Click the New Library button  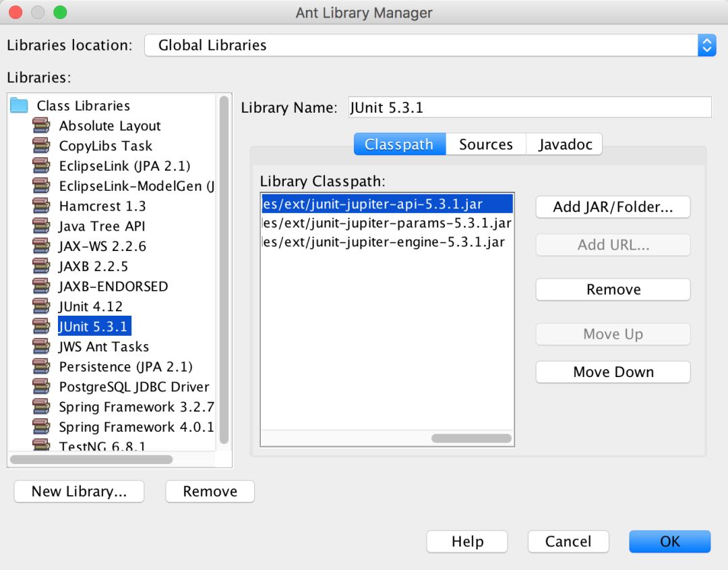(x=79, y=491)
